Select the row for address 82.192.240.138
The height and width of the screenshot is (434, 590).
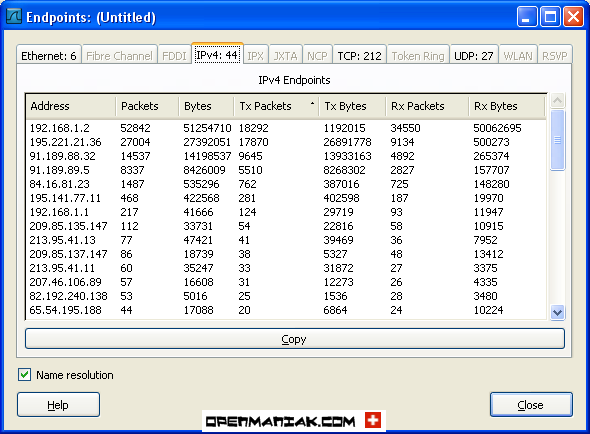click(x=286, y=296)
